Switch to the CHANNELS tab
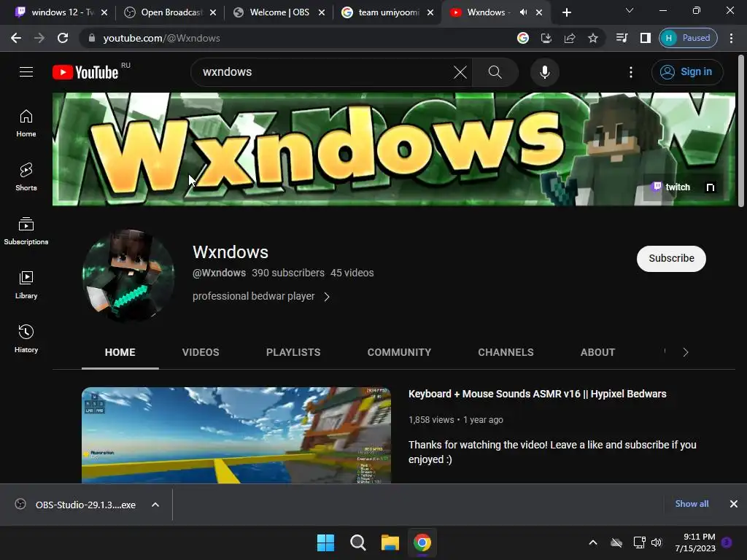Viewport: 747px width, 560px height. click(506, 352)
